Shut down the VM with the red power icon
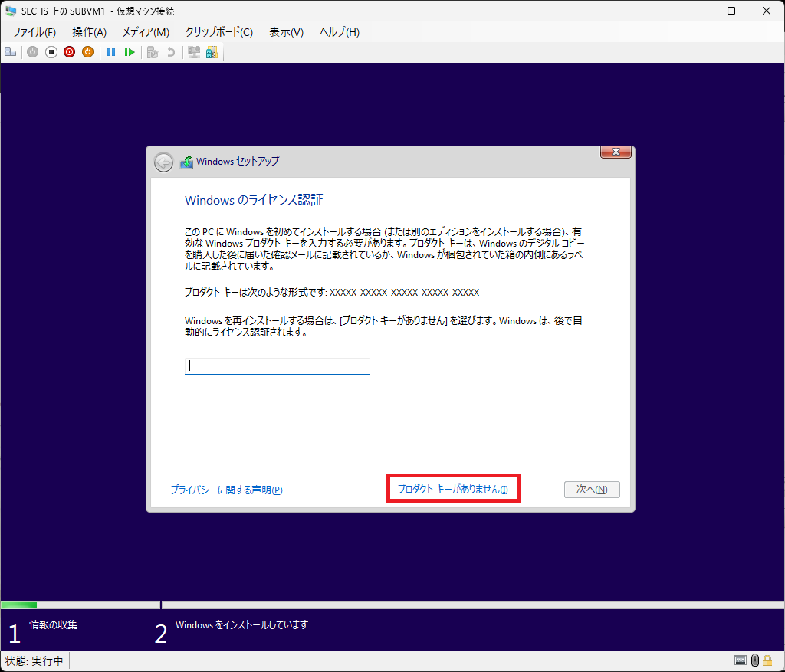 click(70, 52)
